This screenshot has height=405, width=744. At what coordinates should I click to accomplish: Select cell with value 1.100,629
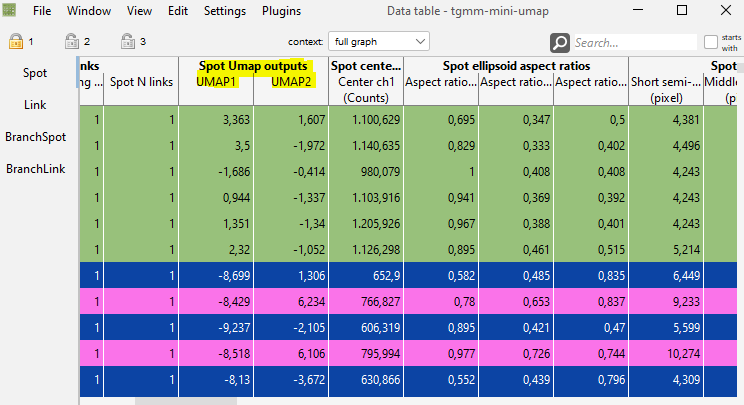(x=366, y=120)
